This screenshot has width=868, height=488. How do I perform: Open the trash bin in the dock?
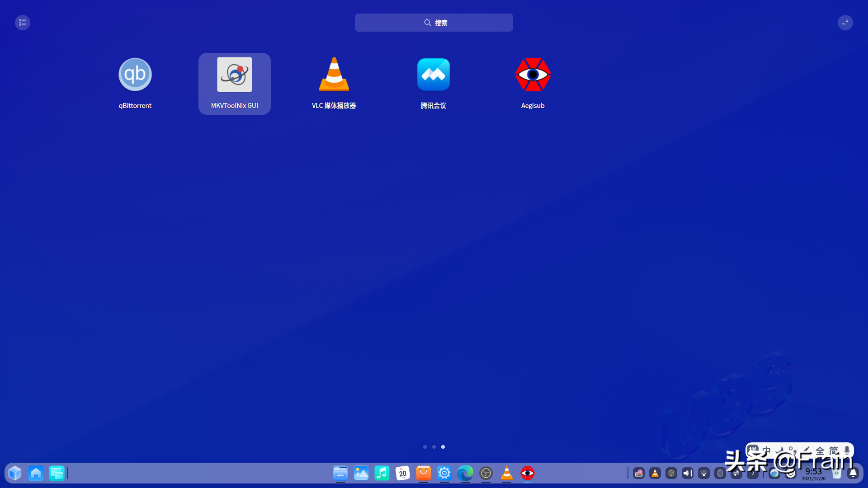point(836,473)
